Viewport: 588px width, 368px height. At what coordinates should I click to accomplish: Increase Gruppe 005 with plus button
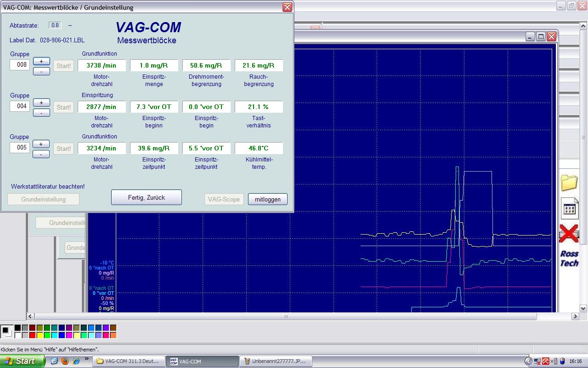point(41,144)
